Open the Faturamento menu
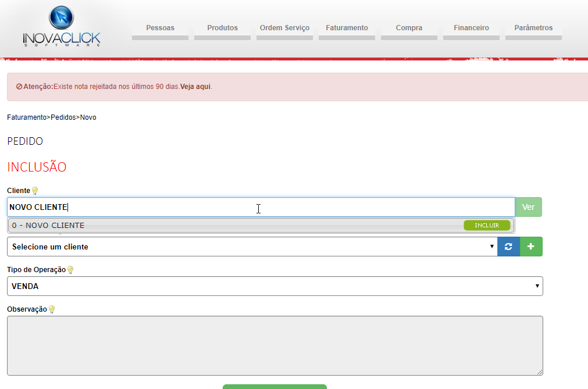This screenshot has height=389, width=588. [x=347, y=28]
